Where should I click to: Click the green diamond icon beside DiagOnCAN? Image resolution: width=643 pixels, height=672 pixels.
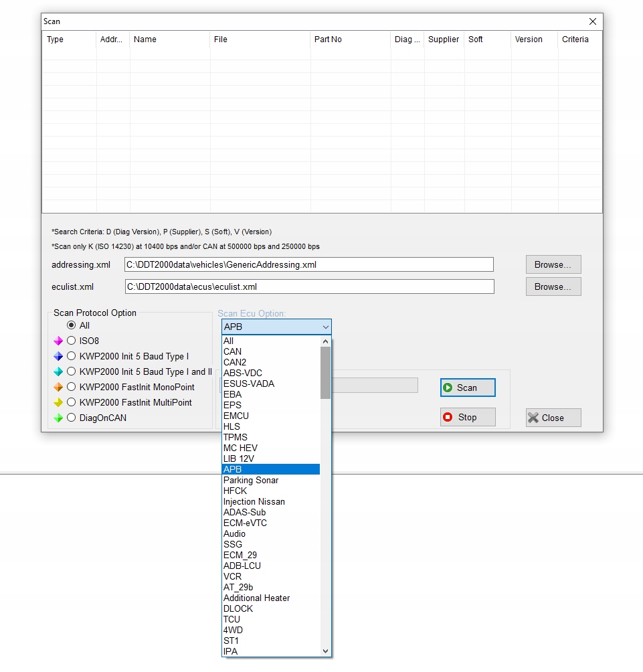(58, 418)
